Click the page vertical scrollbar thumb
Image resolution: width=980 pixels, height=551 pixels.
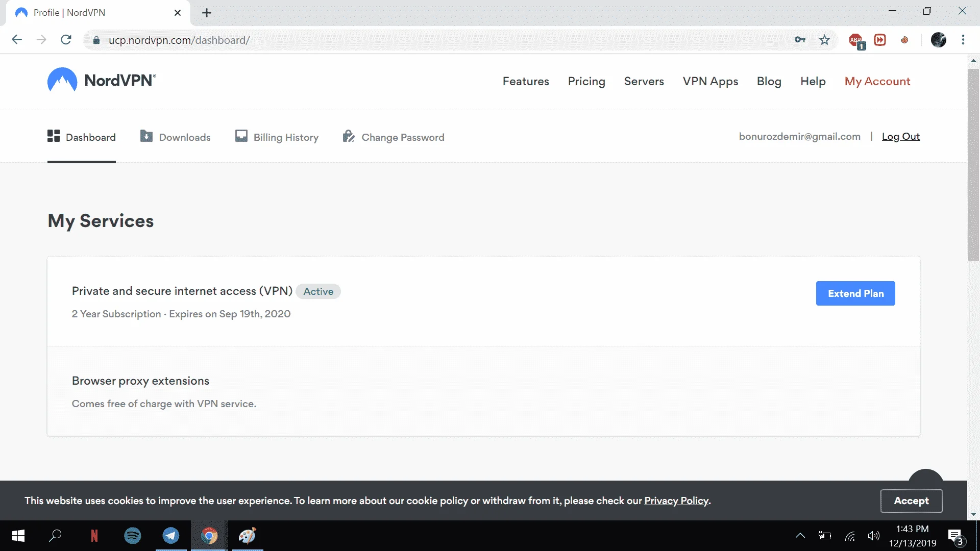tap(973, 165)
